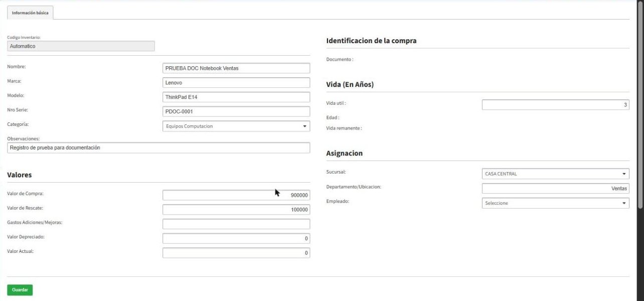Expand the Sucursal dropdown CASA CENTRAL
Viewport: 644px width, 301px height.
coord(556,174)
